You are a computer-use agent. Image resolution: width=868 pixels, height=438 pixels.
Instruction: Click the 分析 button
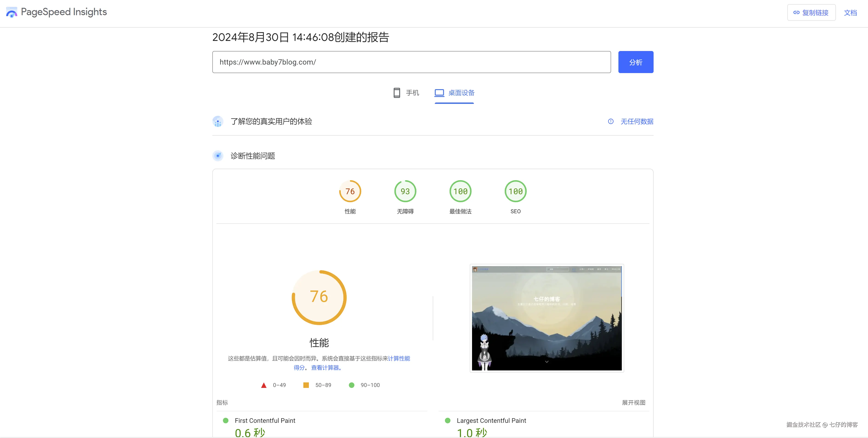point(635,62)
